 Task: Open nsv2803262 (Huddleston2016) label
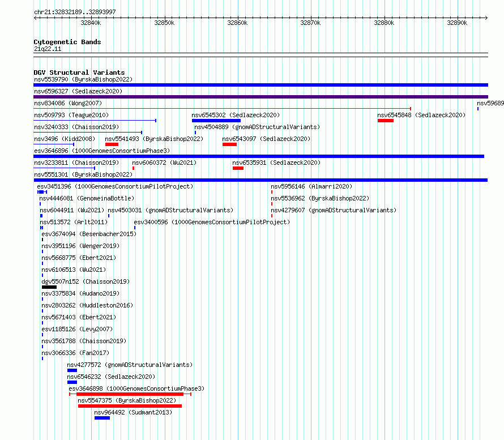(87, 305)
